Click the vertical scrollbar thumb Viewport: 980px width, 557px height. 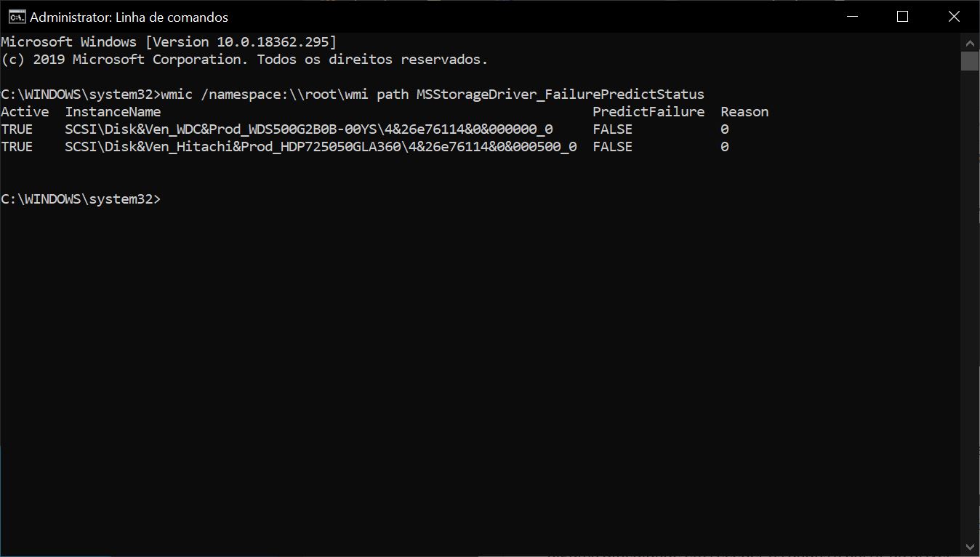970,61
